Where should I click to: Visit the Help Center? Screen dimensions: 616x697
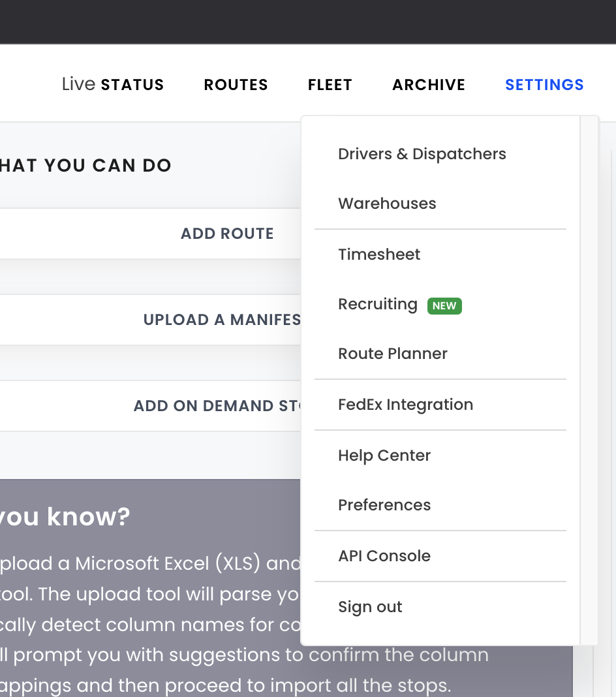[384, 456]
